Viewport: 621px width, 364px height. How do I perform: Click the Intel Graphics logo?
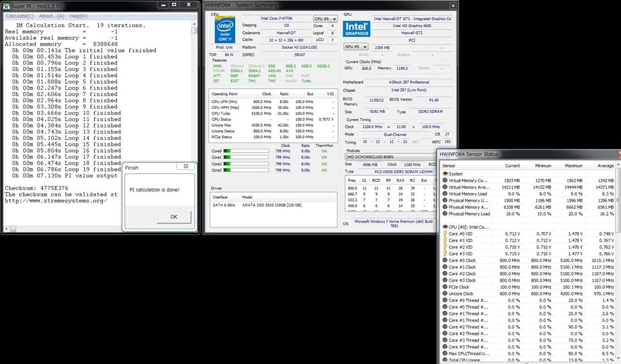[357, 29]
